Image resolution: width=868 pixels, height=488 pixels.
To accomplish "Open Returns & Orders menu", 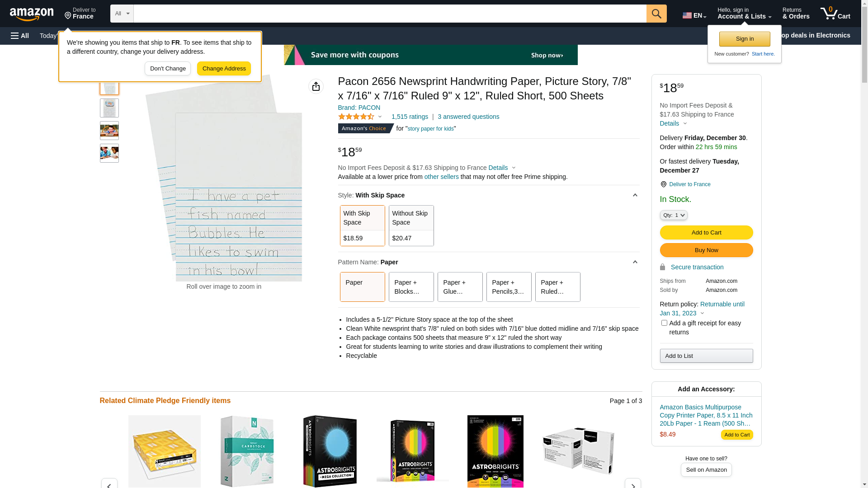I will coord(796,14).
